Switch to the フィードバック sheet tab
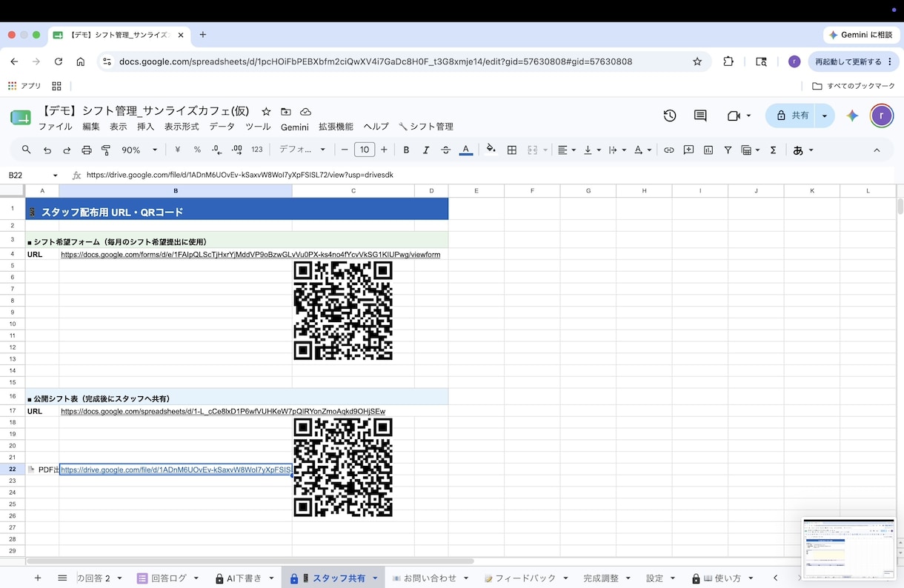 click(x=525, y=578)
